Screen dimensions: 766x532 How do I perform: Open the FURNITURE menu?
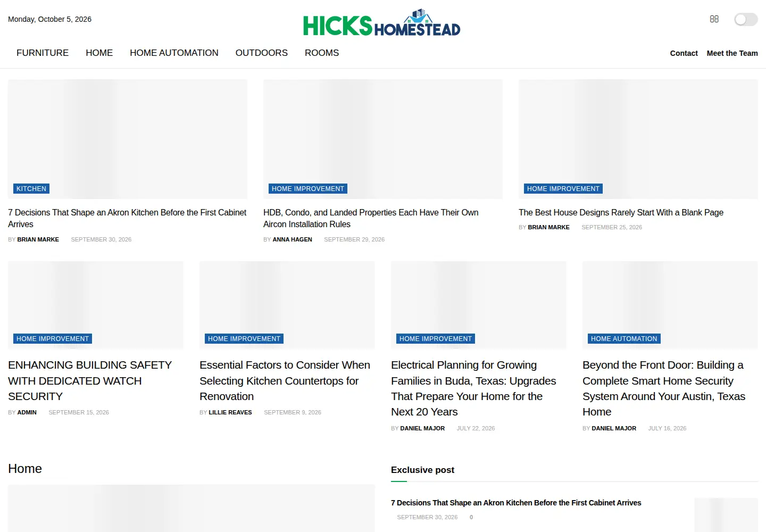click(x=43, y=53)
